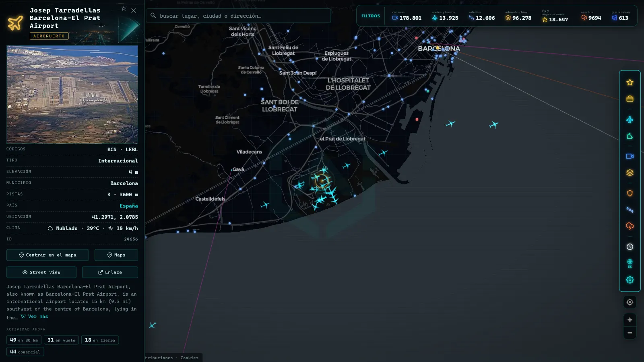Toggle the ships layer icon in the sidebar
Image resolution: width=644 pixels, height=362 pixels.
630,136
